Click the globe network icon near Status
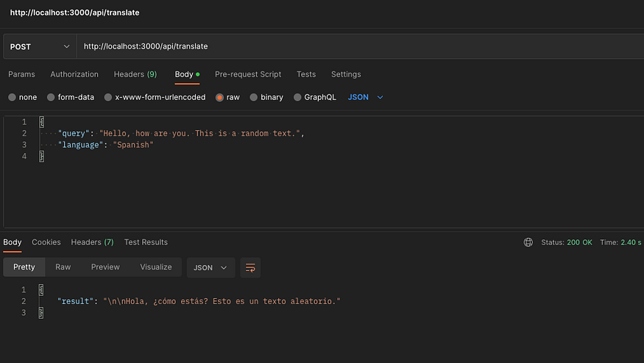 tap(528, 242)
